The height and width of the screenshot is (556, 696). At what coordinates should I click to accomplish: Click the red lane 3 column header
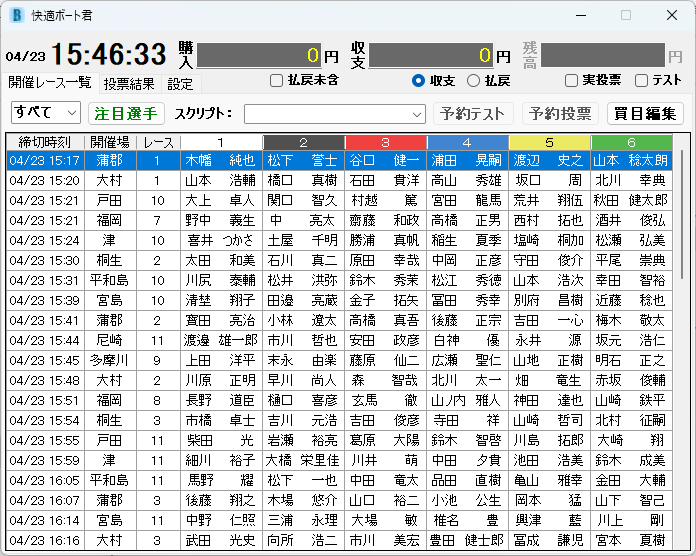pyautogui.click(x=385, y=142)
